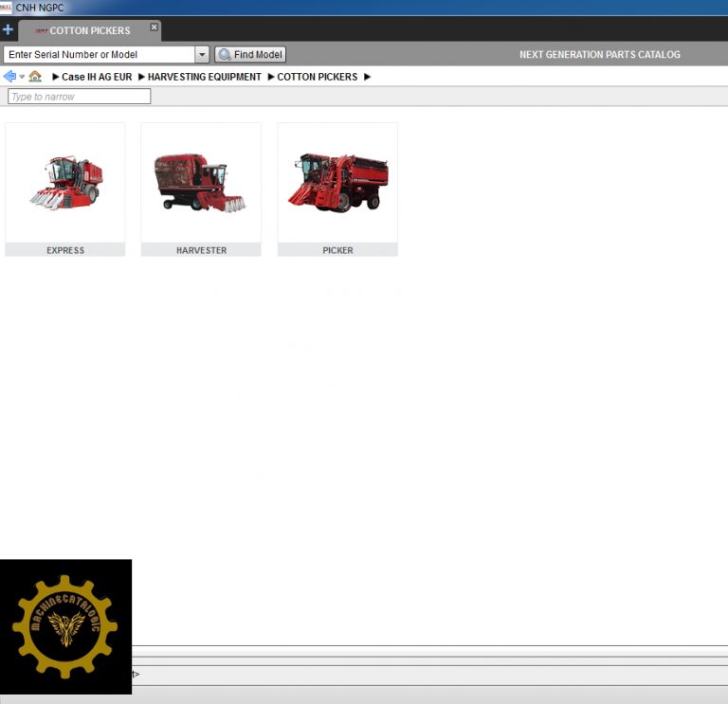The image size is (728, 704).
Task: Select the PICKER label
Action: (x=337, y=250)
